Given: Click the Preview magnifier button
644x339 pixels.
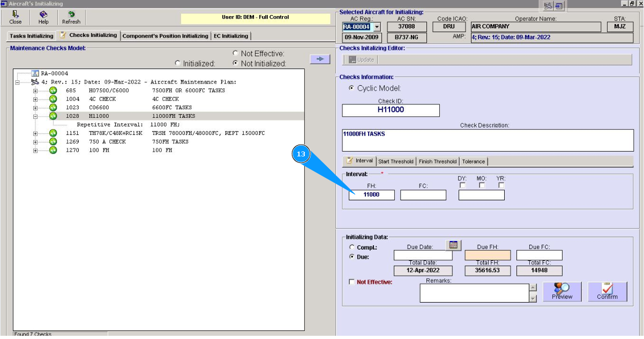Looking at the screenshot, I should click(562, 292).
